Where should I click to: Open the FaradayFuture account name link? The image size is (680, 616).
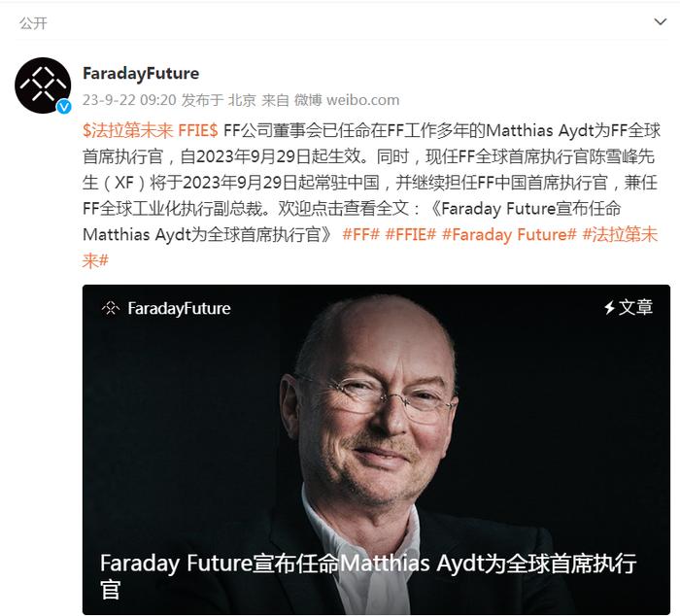click(x=141, y=73)
